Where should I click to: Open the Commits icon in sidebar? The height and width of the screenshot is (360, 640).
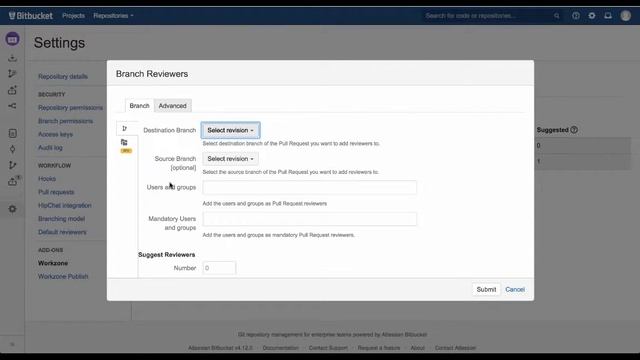point(12,149)
